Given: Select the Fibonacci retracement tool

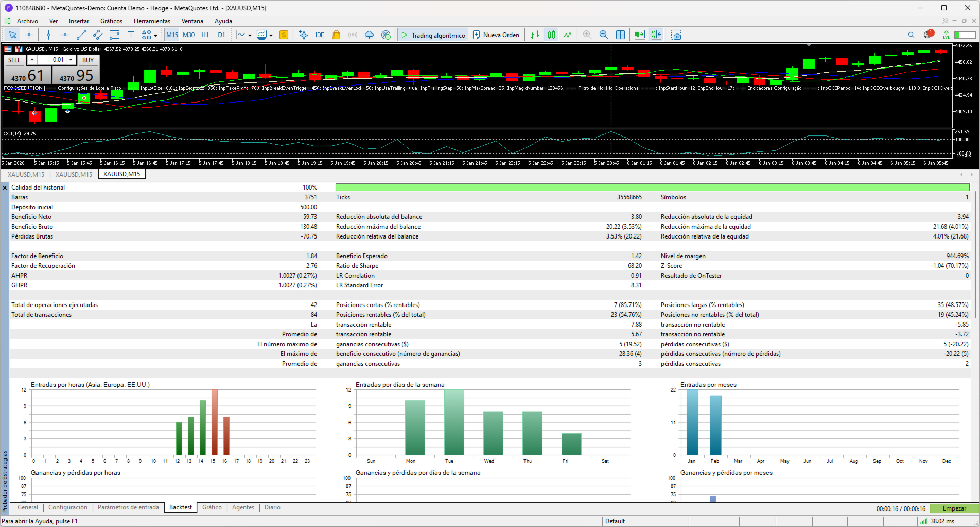Looking at the screenshot, I should pos(114,35).
